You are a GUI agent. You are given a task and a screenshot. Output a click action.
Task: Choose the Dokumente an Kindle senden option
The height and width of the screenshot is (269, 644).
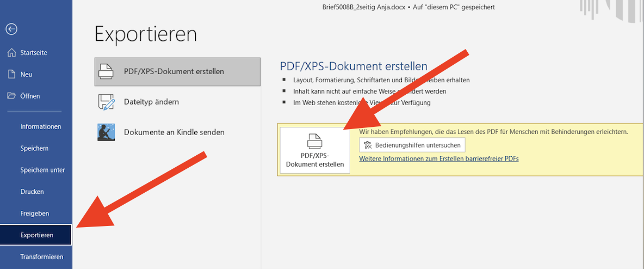(x=174, y=132)
